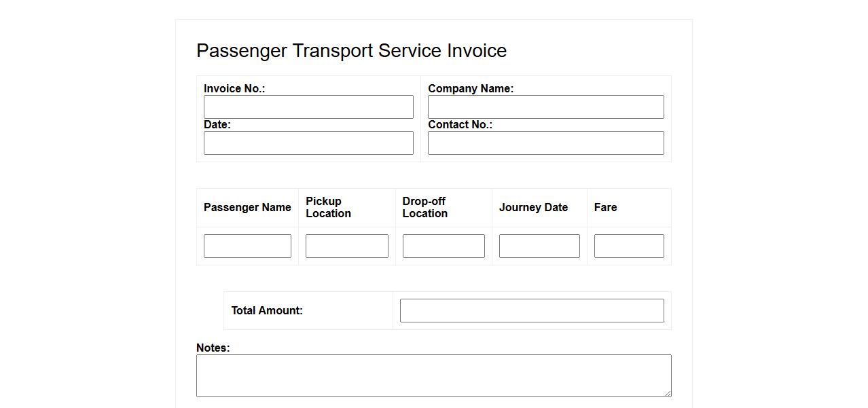
Task: Focus the Fare input field
Action: (x=629, y=246)
